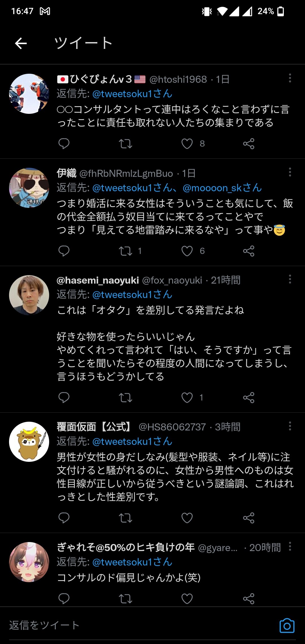Like 伊織's tweet with 6 likes
Screen dimensions: 305x644
[x=187, y=251]
